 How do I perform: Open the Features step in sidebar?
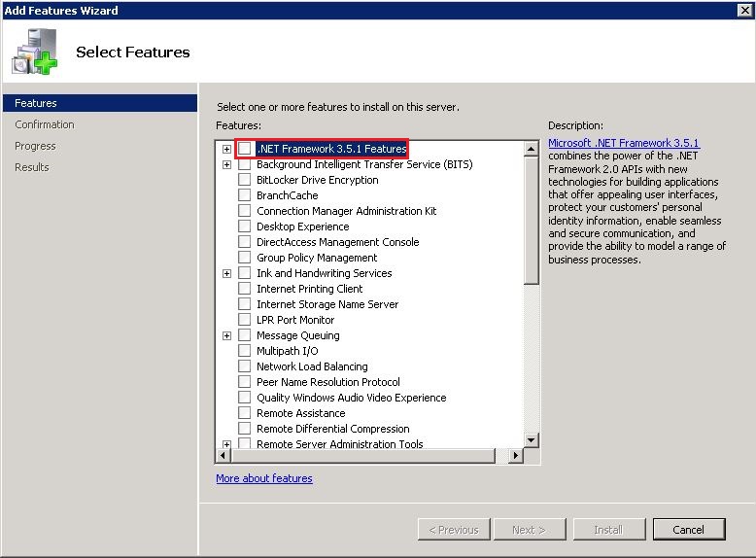tap(100, 103)
